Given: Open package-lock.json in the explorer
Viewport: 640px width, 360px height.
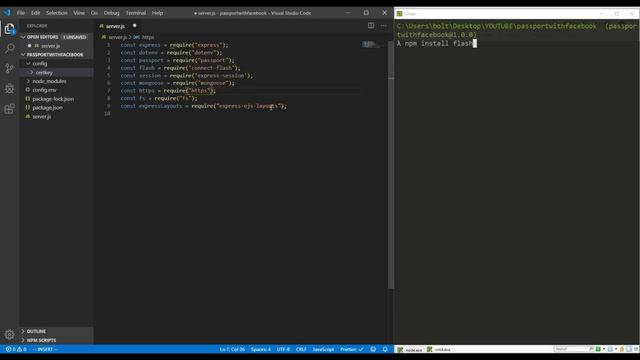Looking at the screenshot, I should click(x=53, y=99).
